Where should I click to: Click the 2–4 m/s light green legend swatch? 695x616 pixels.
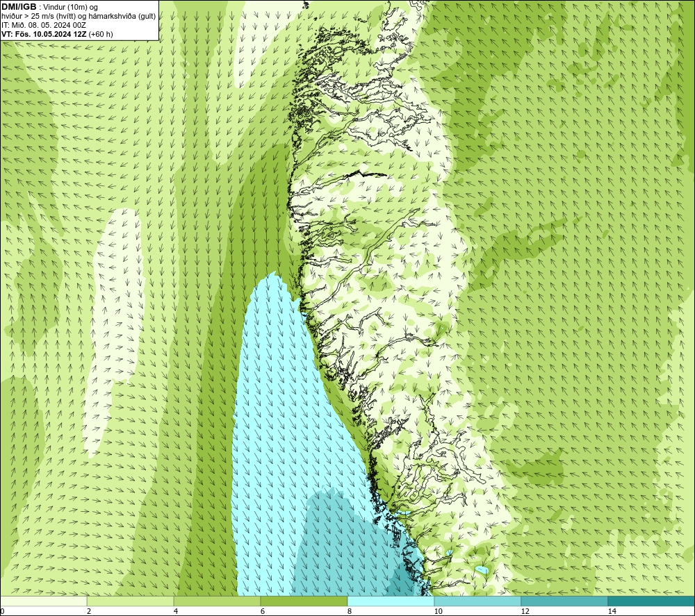(x=131, y=601)
